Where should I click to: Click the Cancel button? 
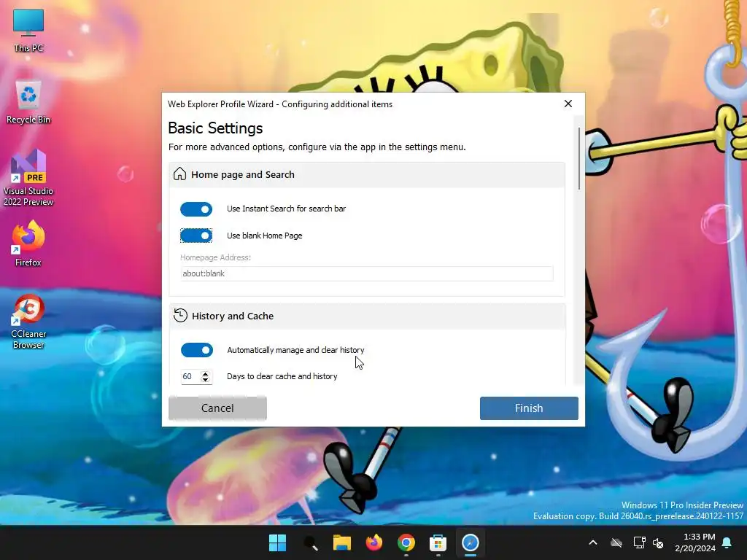217,408
